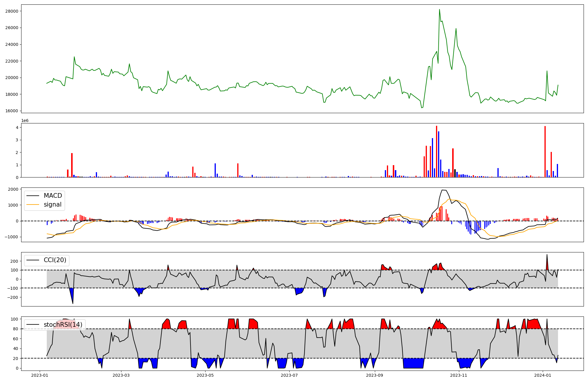Screen dimensions: 588x382
Task: Click the orange signal legend line sample
Action: point(33,205)
